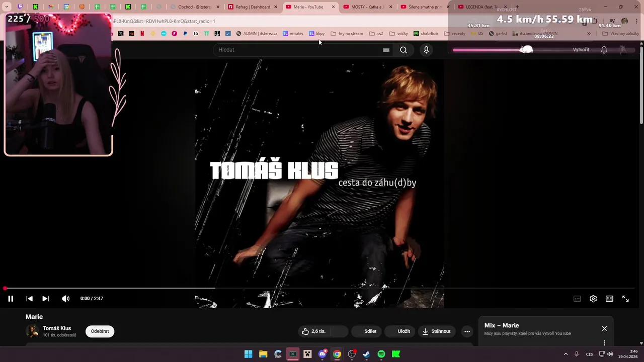The height and width of the screenshot is (362, 644).
Task: Open OBS Studio from the taskbar
Action: pos(352,354)
